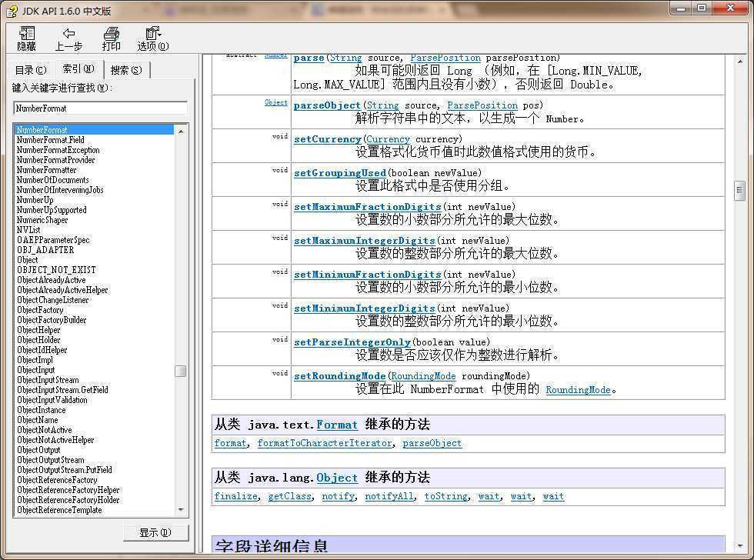Click the keyword input field with NumberFormat

[100, 108]
